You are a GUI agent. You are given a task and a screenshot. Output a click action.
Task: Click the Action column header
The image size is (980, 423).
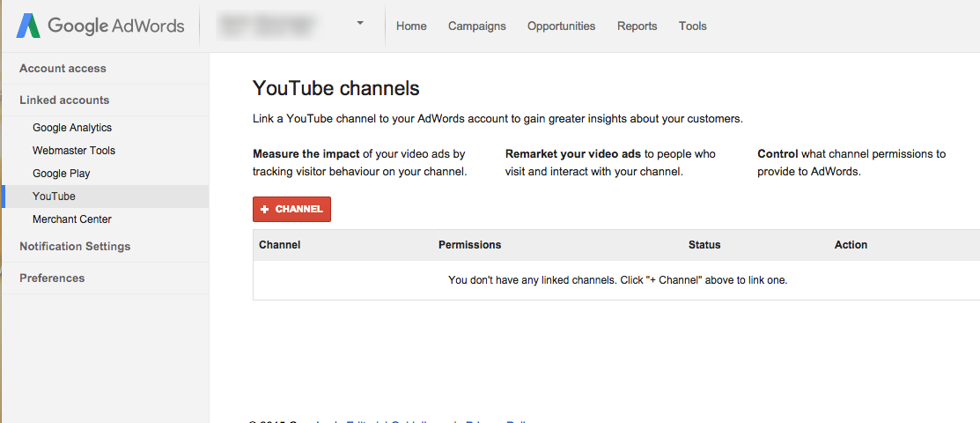click(851, 245)
